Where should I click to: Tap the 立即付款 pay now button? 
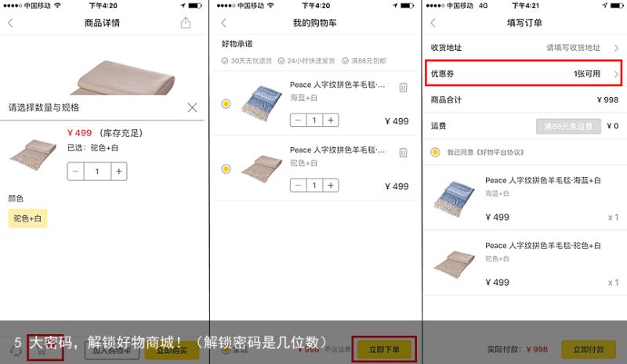pyautogui.click(x=589, y=350)
